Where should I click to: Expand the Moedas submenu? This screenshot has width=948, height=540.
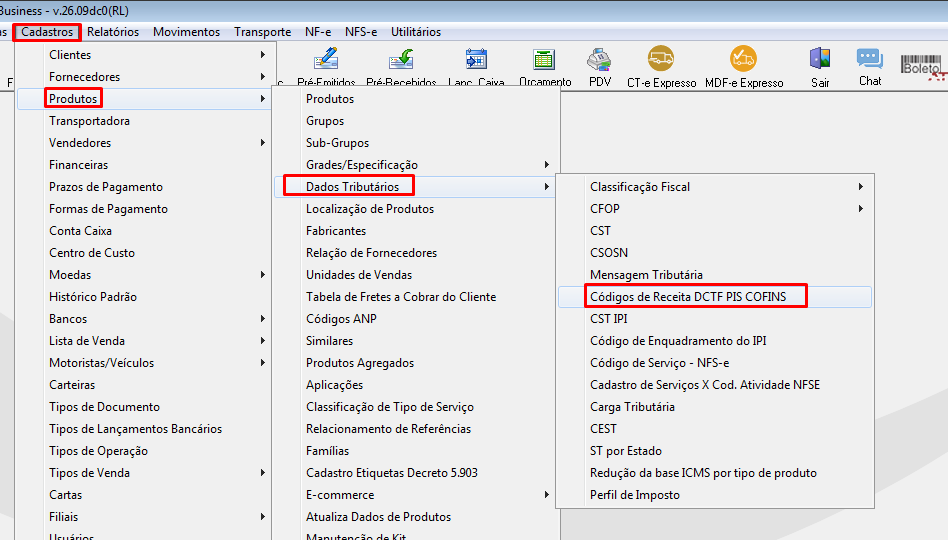coord(145,275)
